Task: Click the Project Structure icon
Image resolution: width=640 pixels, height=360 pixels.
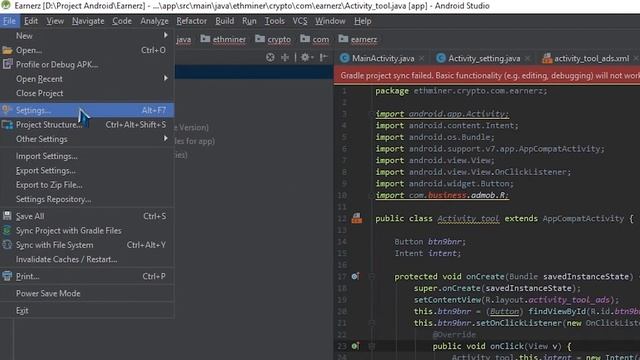Action: point(7,124)
